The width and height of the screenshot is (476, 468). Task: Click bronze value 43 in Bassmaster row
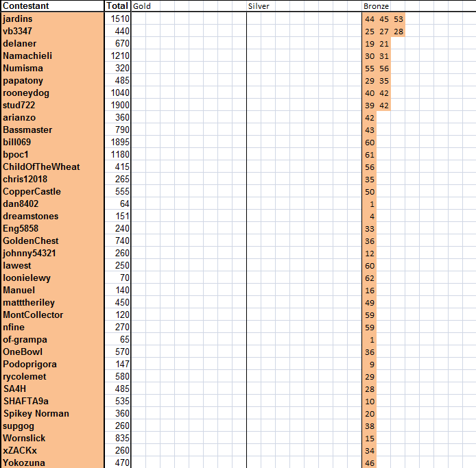370,130
